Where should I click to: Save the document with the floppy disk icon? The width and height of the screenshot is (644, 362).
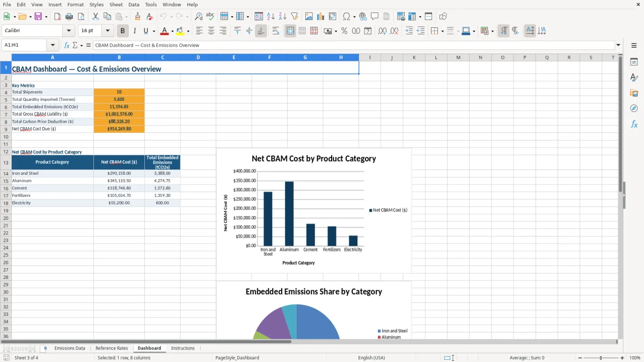point(38,17)
